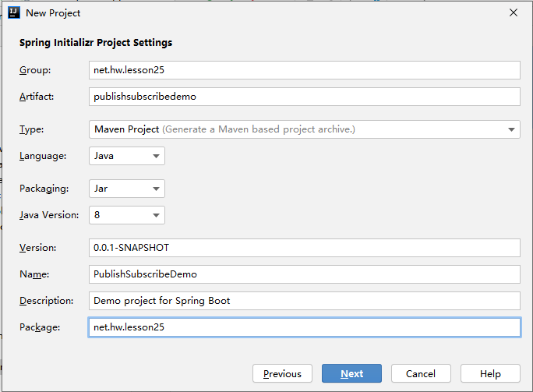Cancel the project creation
Viewport: 533px width, 392px height.
[421, 373]
